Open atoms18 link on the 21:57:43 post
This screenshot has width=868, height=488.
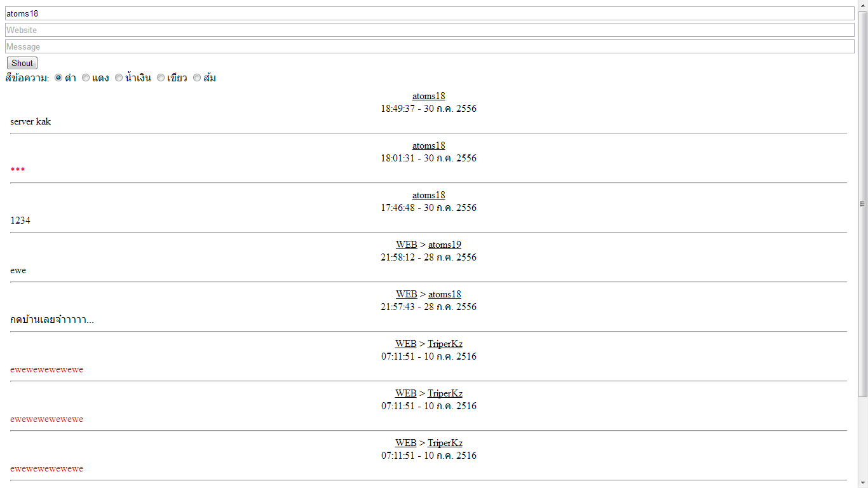point(445,294)
